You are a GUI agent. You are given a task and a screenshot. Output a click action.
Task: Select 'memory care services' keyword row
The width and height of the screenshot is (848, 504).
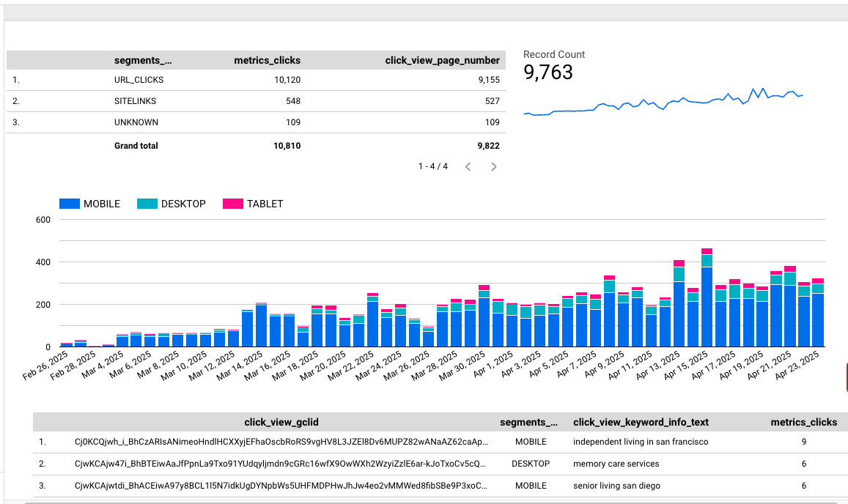tap(616, 464)
